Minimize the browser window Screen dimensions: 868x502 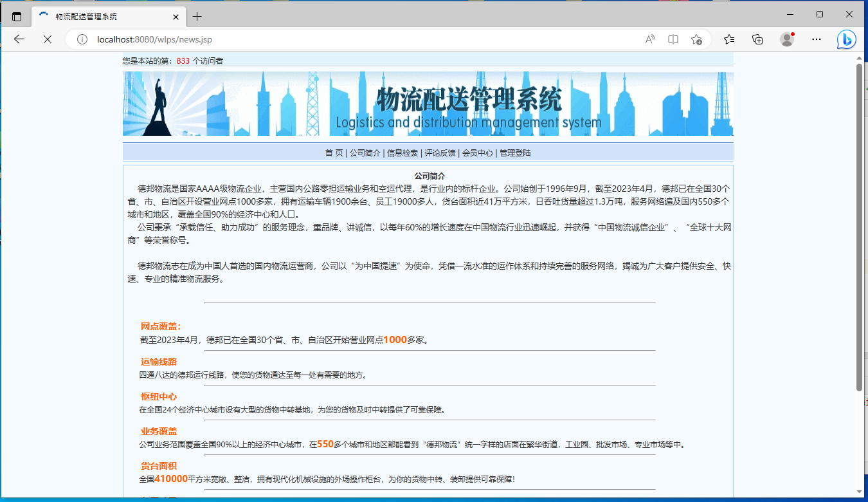(x=790, y=14)
